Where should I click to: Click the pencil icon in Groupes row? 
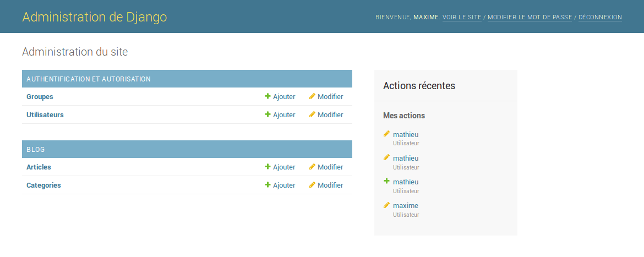click(312, 96)
